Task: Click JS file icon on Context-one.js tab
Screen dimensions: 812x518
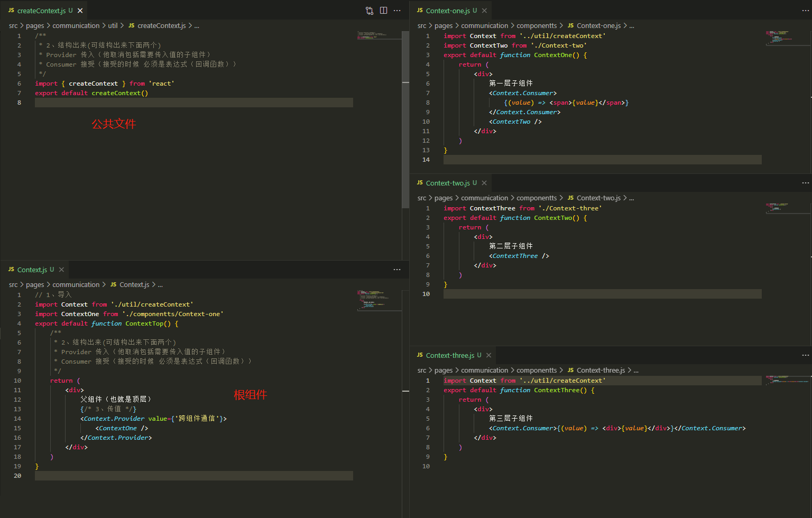Action: (420, 11)
